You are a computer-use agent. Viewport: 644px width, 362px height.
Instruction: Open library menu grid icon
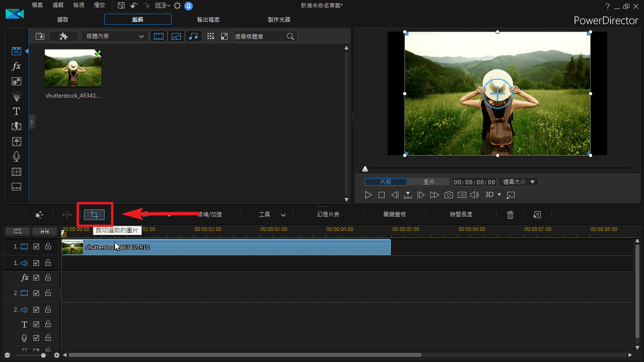tap(211, 36)
